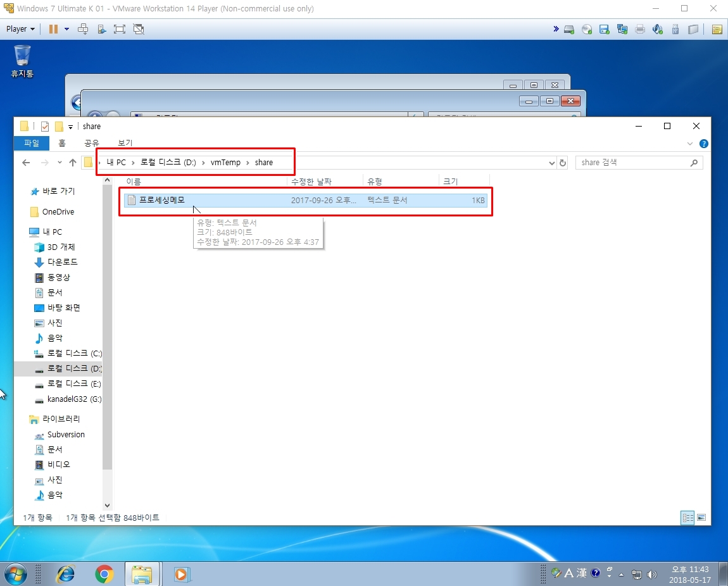The width and height of the screenshot is (728, 586).
Task: Select the 프로세싱메모 text file
Action: [306, 200]
